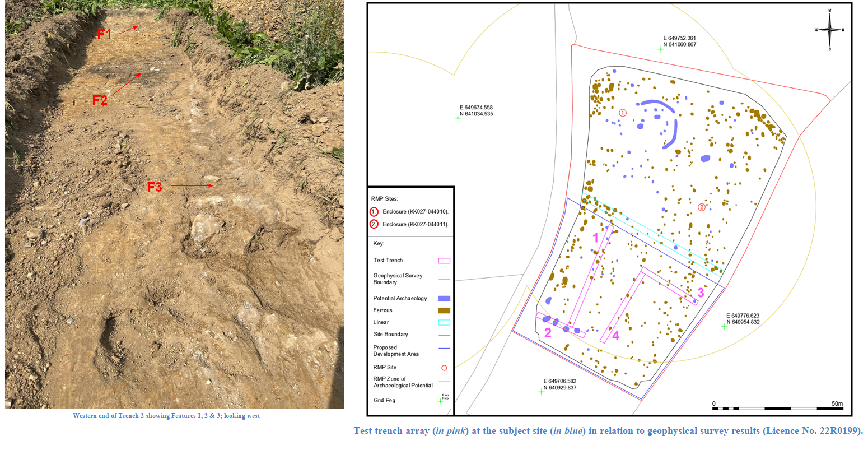Click the Western end of Trench 2 caption
This screenshot has height=450, width=868.
pos(166,416)
